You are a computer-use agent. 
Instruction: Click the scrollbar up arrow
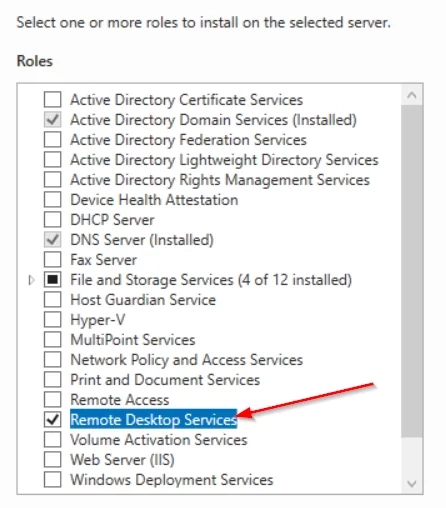pos(412,96)
